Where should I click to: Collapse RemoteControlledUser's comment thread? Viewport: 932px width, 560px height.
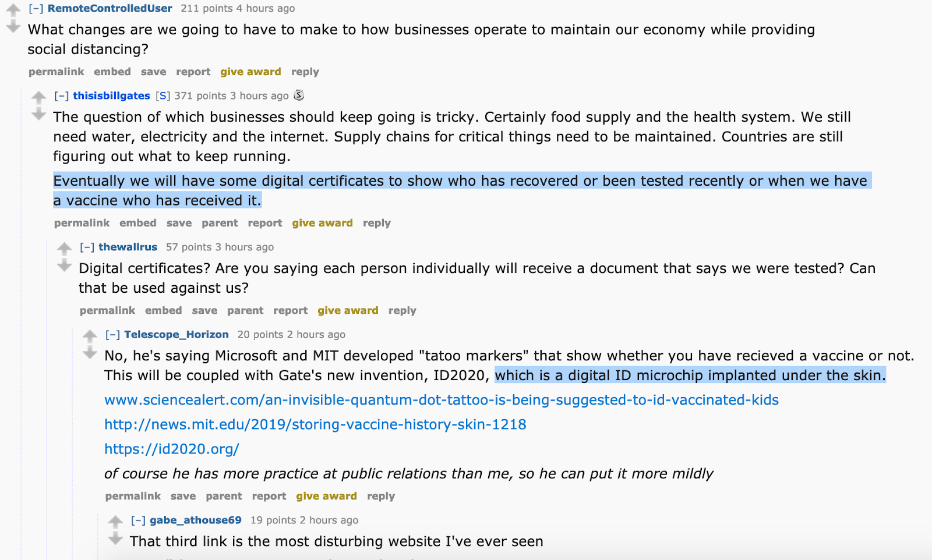(x=36, y=9)
